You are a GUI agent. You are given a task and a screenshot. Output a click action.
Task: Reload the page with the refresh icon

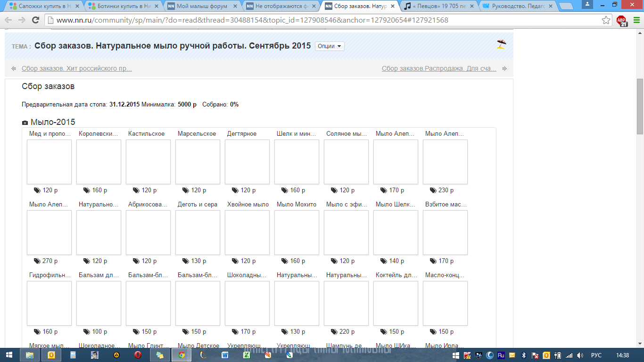point(35,20)
